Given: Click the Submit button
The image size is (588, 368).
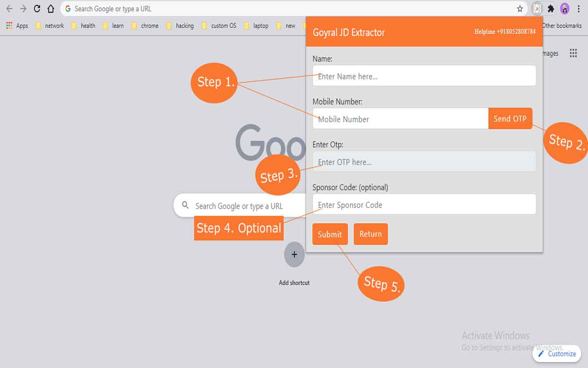Looking at the screenshot, I should [330, 234].
